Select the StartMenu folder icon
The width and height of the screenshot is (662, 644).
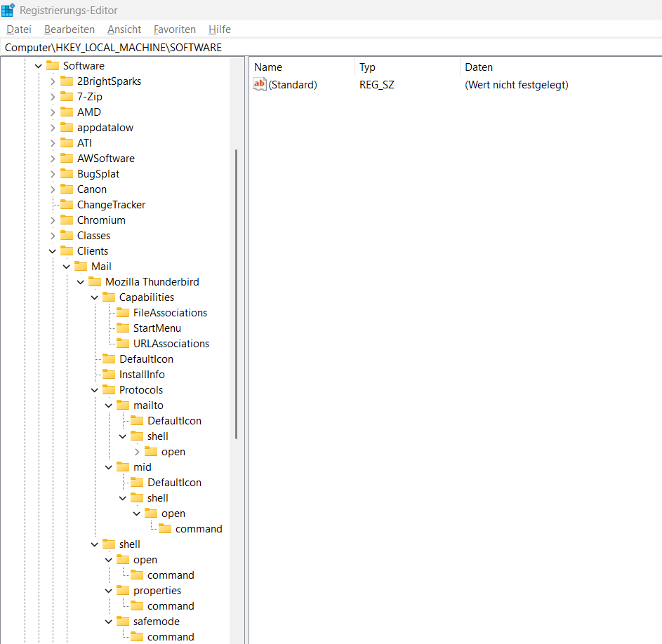click(x=123, y=328)
